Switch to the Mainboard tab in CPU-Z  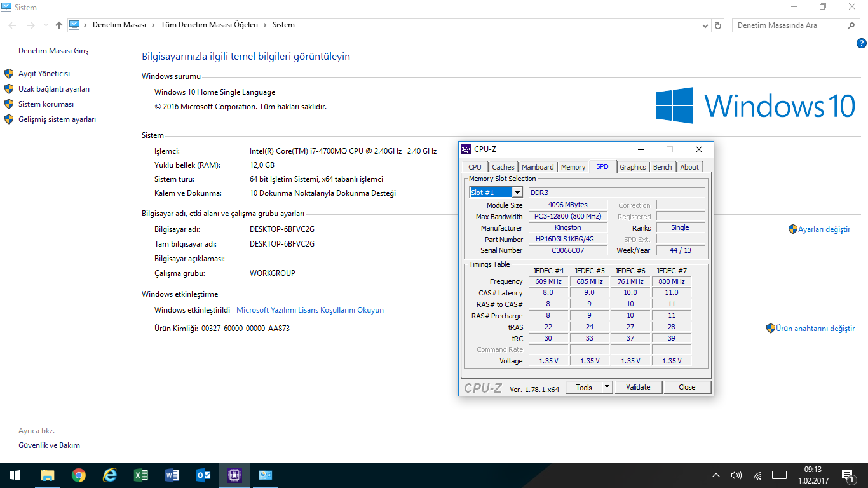tap(538, 167)
